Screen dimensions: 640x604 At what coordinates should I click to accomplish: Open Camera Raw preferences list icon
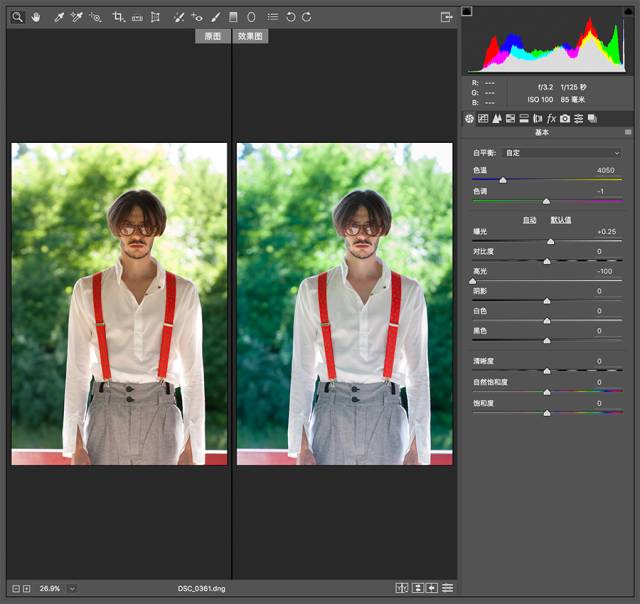click(x=273, y=17)
